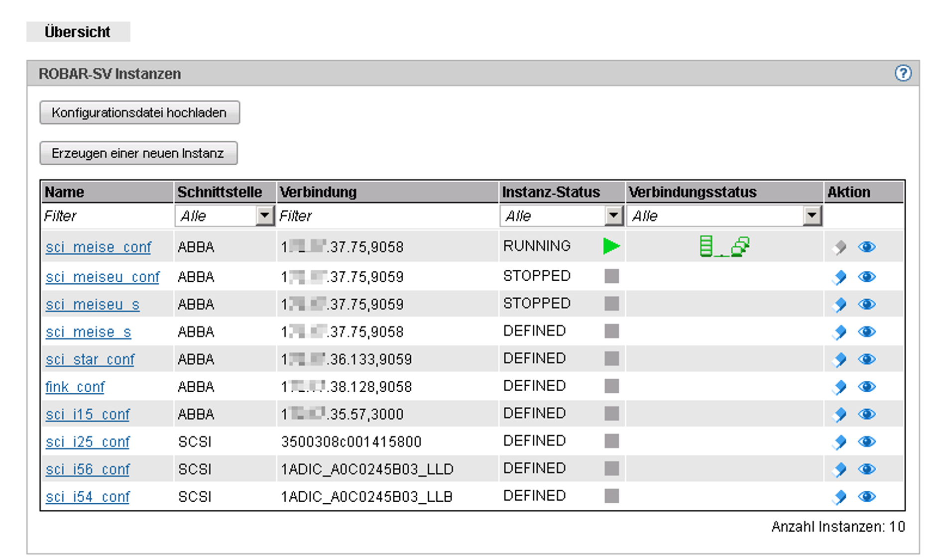Click the connection status icon for sci_meise_conf
Image resolution: width=926 pixels, height=560 pixels.
point(724,246)
